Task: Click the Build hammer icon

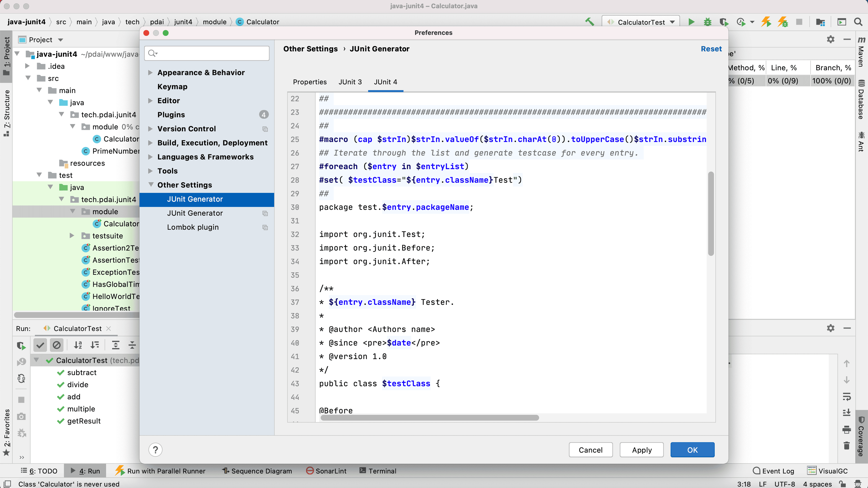Action: 590,22
